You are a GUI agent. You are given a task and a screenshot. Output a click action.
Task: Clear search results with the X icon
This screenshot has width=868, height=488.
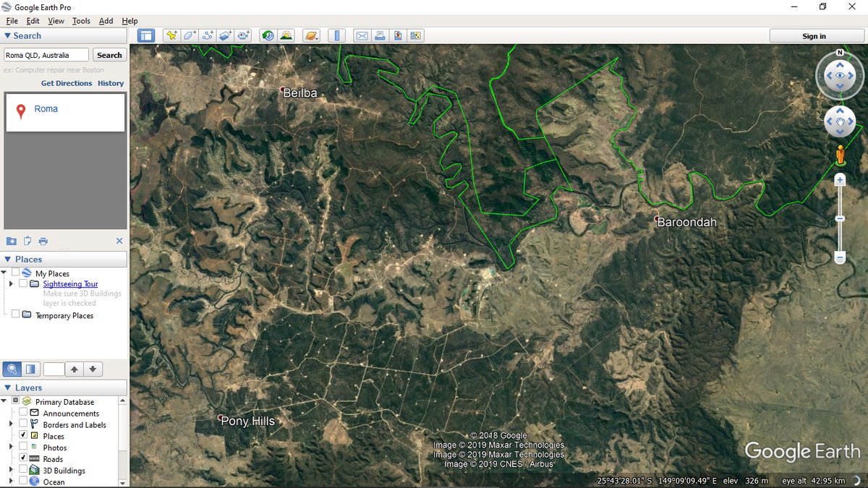[x=119, y=241]
